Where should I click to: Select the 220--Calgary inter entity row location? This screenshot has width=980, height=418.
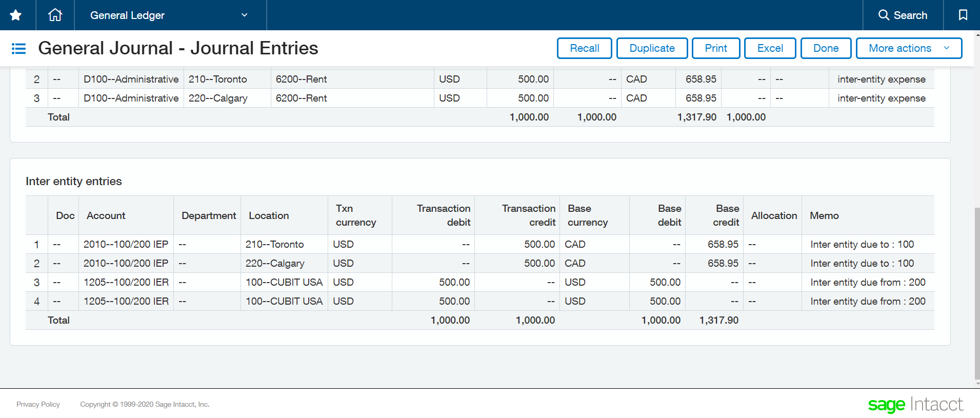(x=275, y=264)
